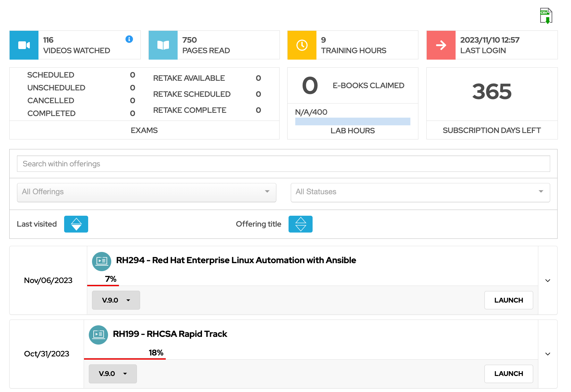Click the CSV export download icon
Screen dimensions: 571x392
click(x=546, y=15)
